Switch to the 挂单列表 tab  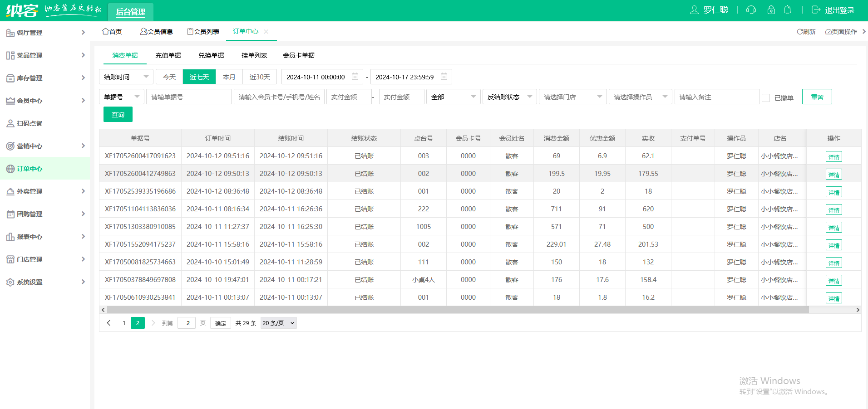tap(254, 55)
